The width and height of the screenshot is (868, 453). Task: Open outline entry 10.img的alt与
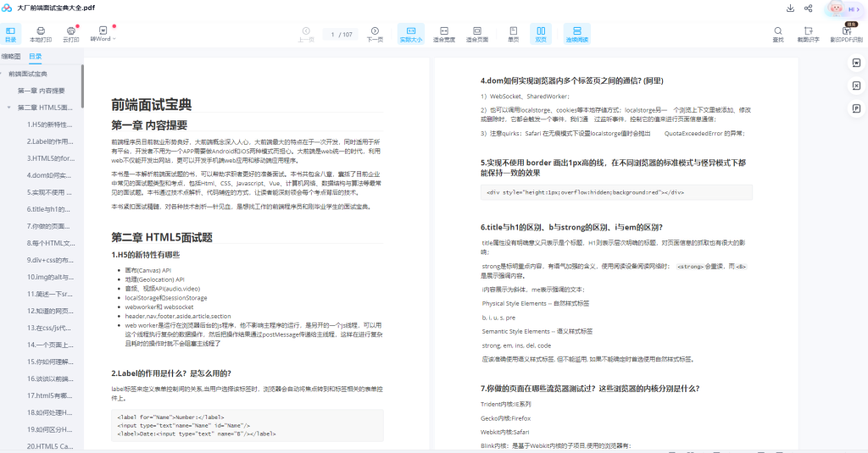(50, 277)
